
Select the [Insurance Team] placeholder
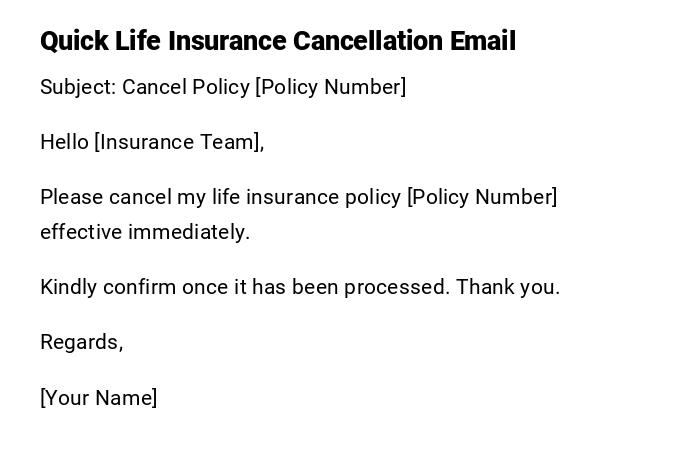[x=179, y=142]
